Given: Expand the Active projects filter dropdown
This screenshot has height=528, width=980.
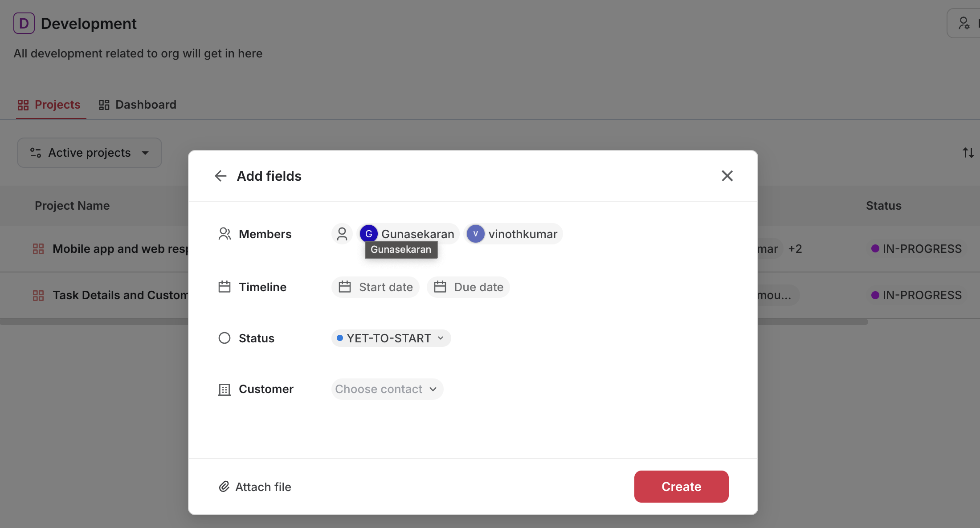Looking at the screenshot, I should (x=90, y=153).
